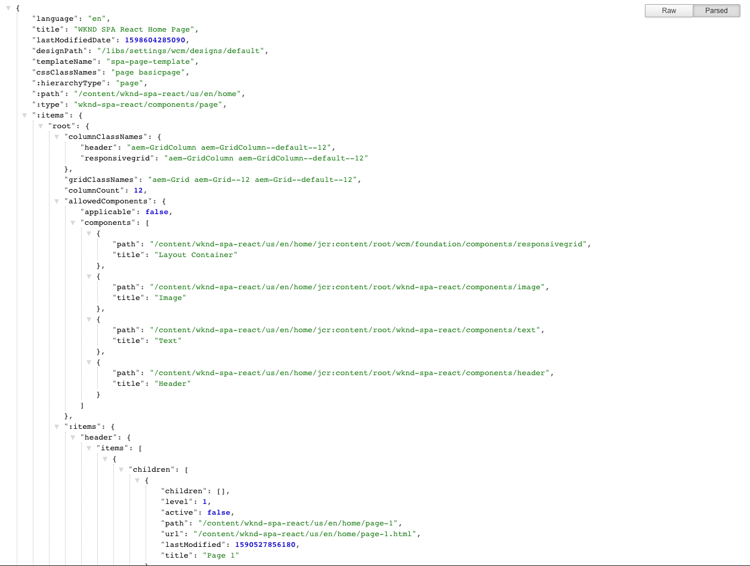The height and width of the screenshot is (566, 750).
Task: Select the language value "en"
Action: pos(97,19)
